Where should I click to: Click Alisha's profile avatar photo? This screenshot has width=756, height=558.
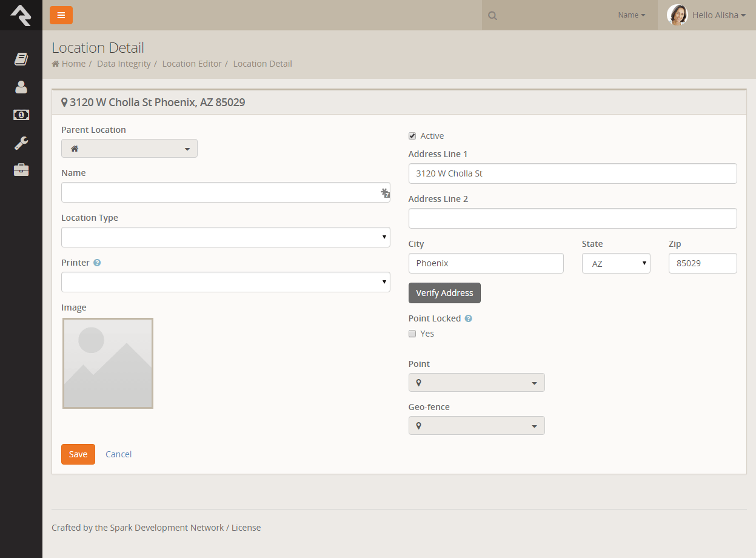677,15
